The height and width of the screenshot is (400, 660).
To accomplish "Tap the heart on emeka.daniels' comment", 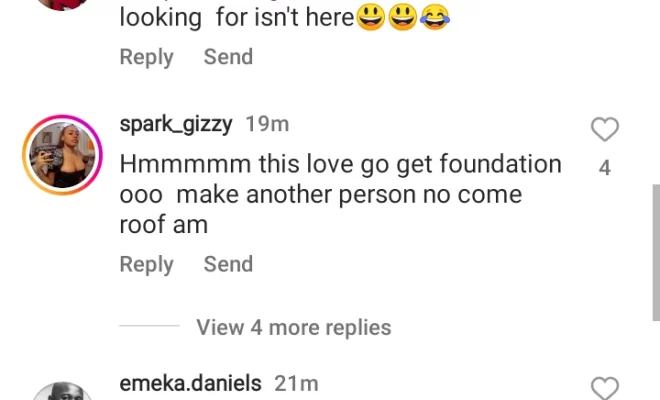I will pyautogui.click(x=605, y=388).
